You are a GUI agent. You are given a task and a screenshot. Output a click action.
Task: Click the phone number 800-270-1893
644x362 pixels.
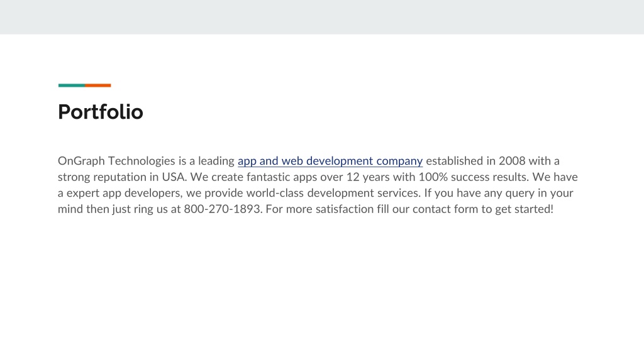(x=222, y=209)
